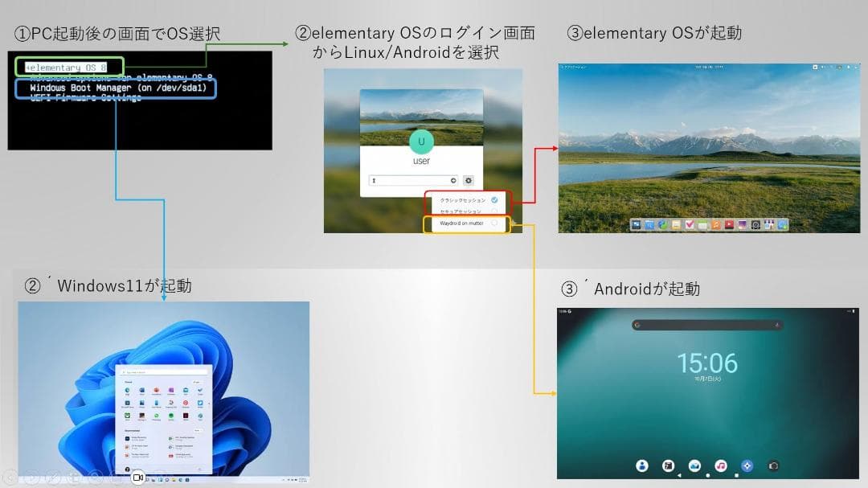This screenshot has width=868, height=488.
Task: Open the compass Browser app in Android dock
Action: [747, 465]
